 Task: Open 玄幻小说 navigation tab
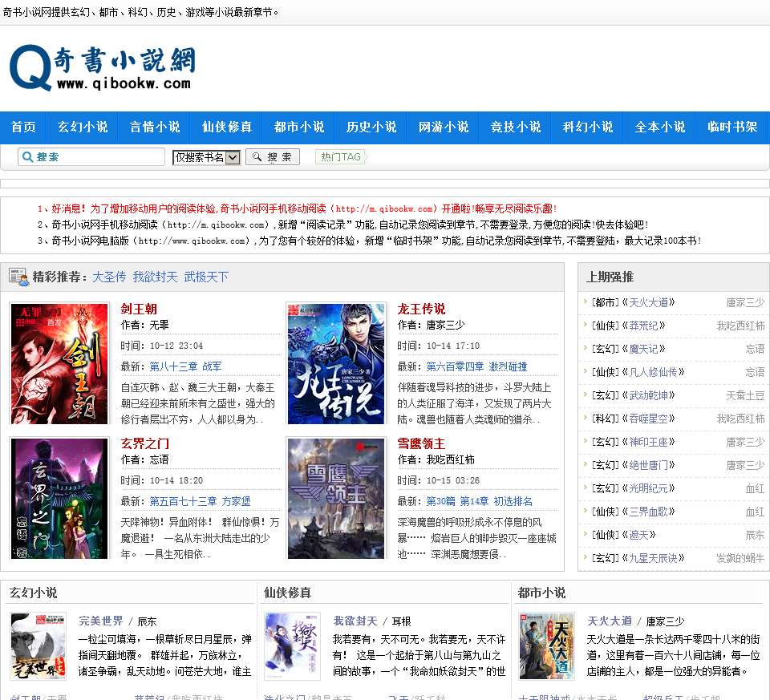83,127
